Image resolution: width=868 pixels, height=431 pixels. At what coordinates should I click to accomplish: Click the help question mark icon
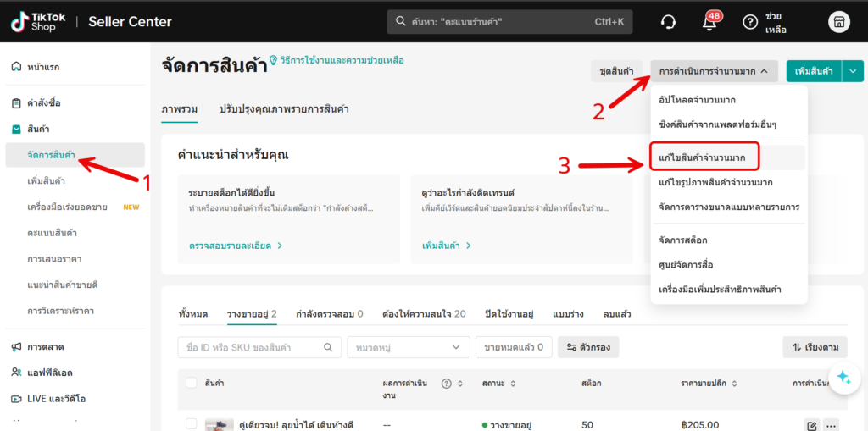click(749, 22)
